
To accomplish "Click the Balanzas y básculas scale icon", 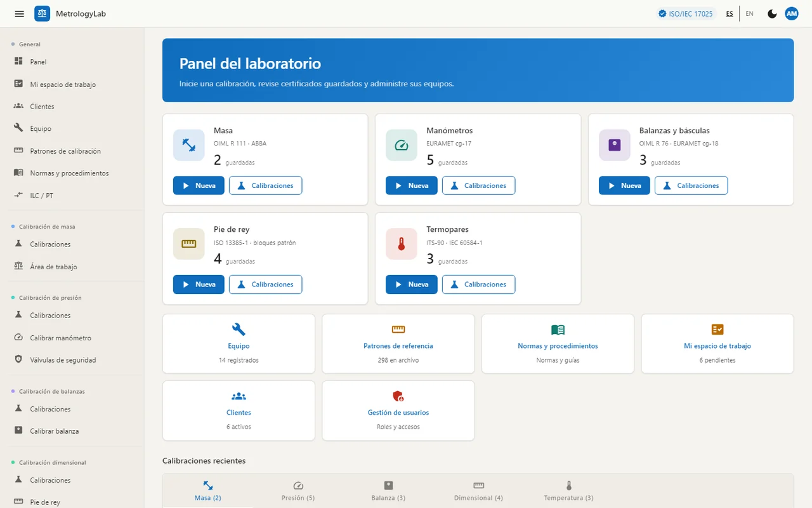I will (614, 145).
